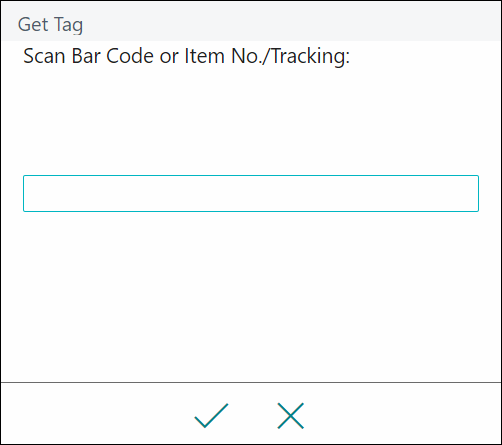The image size is (502, 445).
Task: Click the Scan Bar Code or Item No./Tracking label
Action: 187,56
